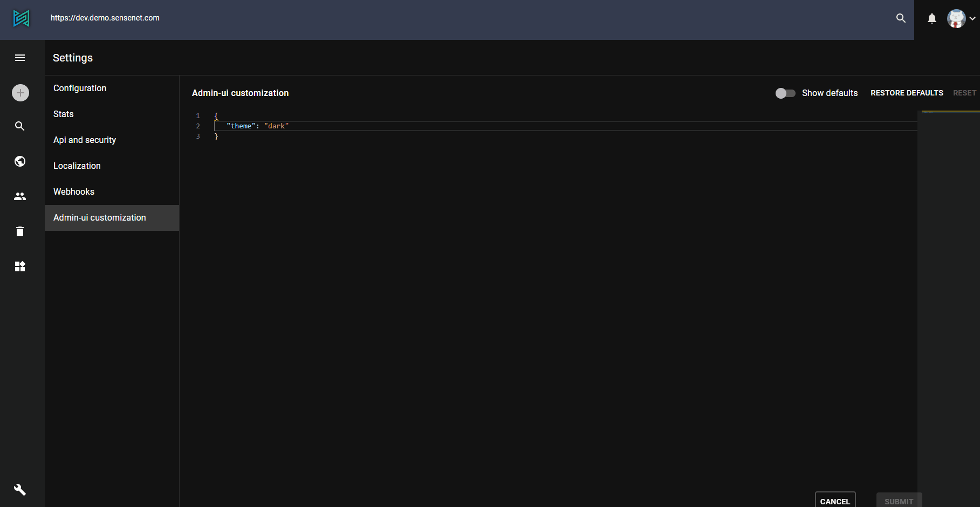Viewport: 980px width, 507px height.
Task: Click line number 3 in editor gutter
Action: (x=198, y=136)
